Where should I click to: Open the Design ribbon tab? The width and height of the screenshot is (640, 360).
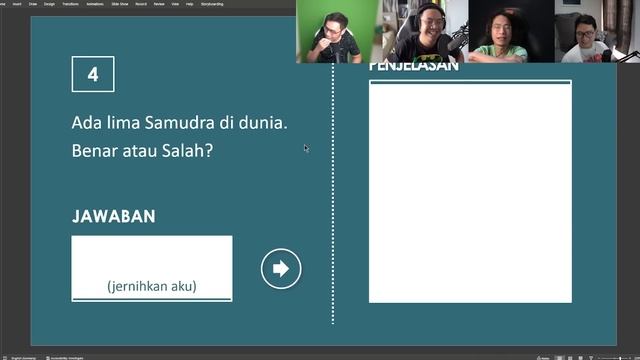click(49, 4)
